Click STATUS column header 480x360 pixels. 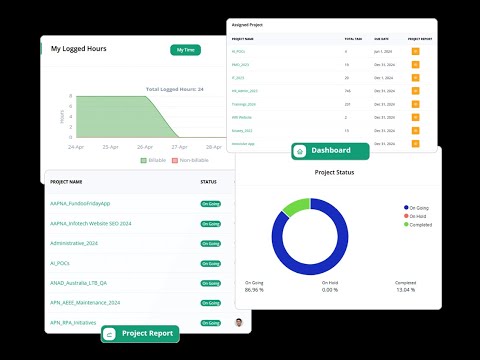[208, 182]
